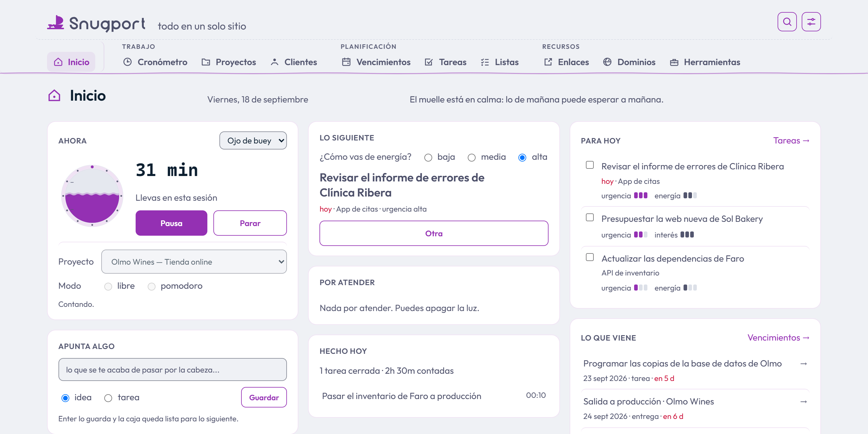Select 'media' energy level
Screen dimensions: 868x434
pyautogui.click(x=471, y=157)
